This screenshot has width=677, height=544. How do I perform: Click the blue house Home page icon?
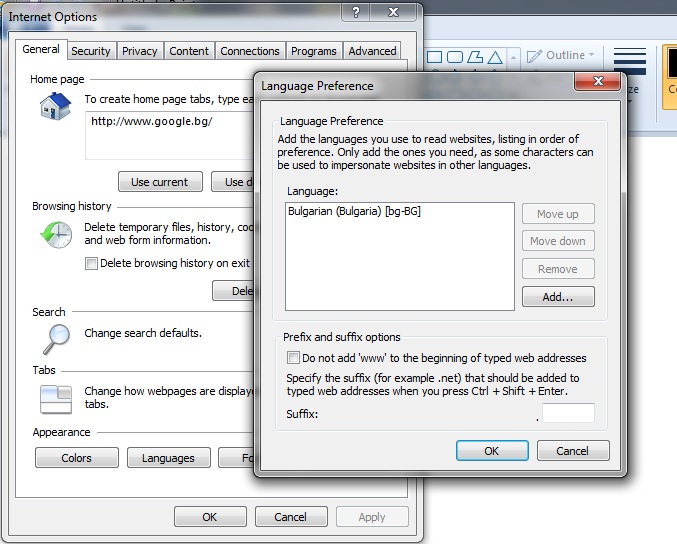tap(55, 106)
